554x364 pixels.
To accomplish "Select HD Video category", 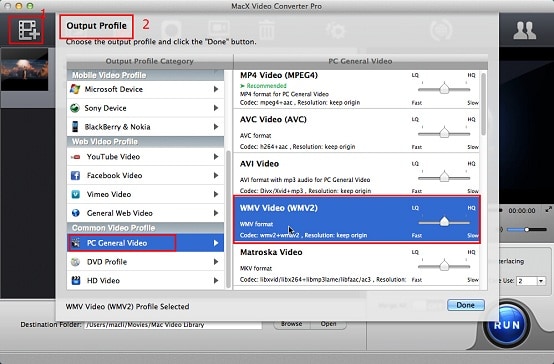I will click(x=145, y=280).
